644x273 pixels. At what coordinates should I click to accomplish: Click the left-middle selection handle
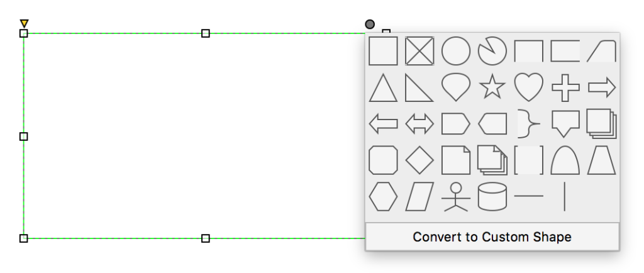click(x=24, y=136)
